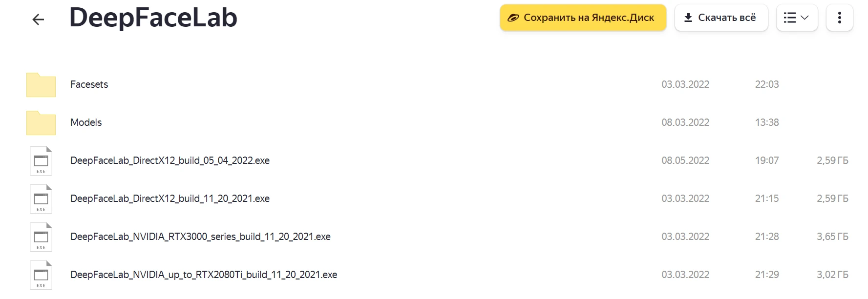Click the DirectX12 build_05_04_2022 EXE file icon

pos(41,161)
